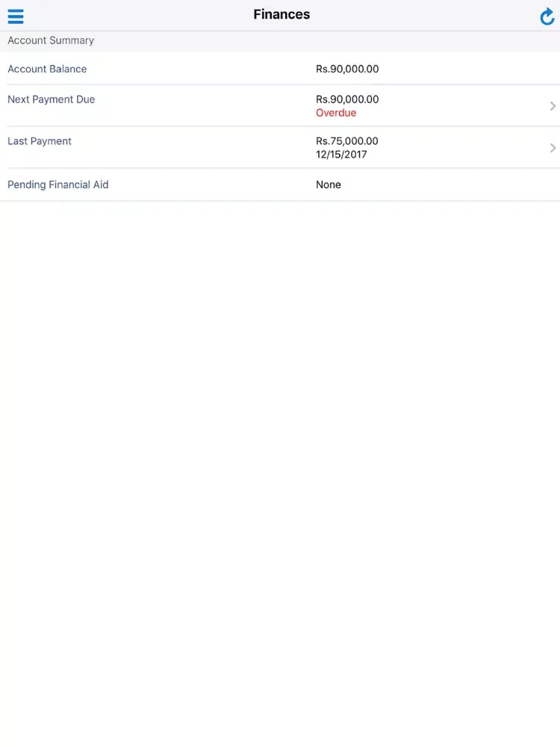Tap the None financial aid value

pos(329,185)
